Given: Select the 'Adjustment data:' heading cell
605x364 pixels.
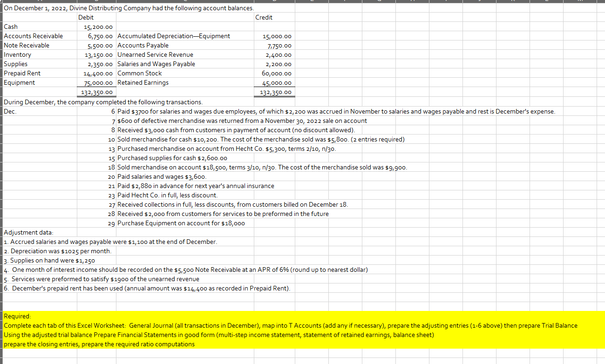Looking at the screenshot, I should coord(28,232).
